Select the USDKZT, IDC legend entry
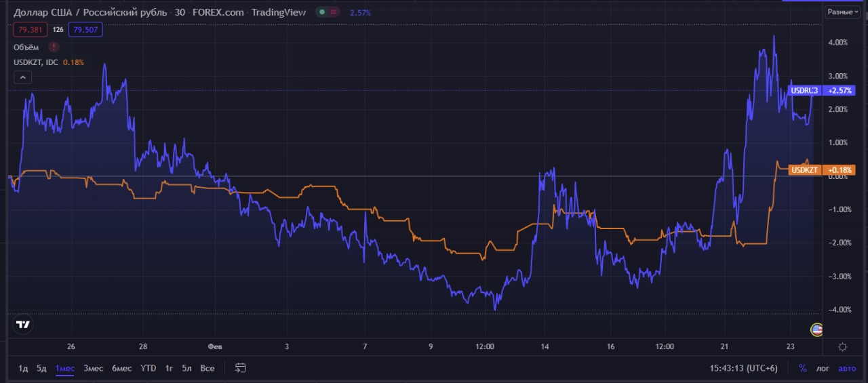868x383 pixels. click(35, 62)
